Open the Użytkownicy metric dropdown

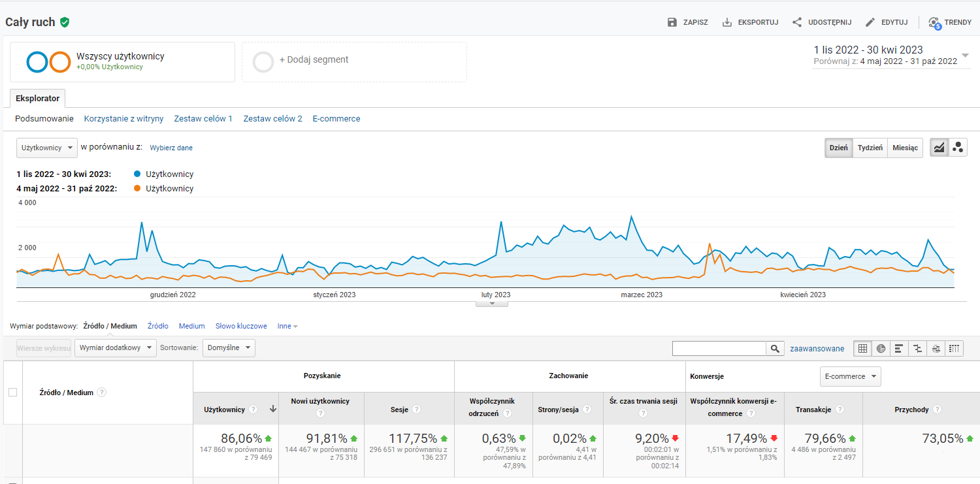(46, 148)
